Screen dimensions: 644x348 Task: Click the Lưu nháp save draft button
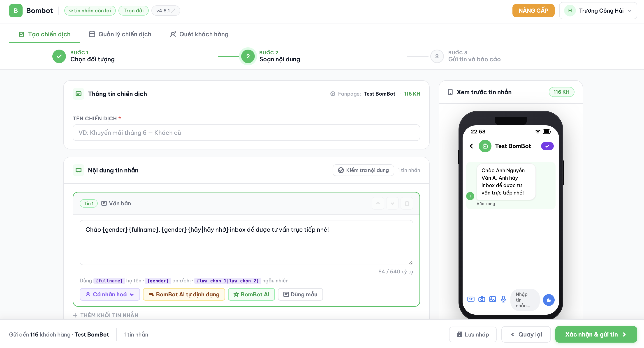473,334
